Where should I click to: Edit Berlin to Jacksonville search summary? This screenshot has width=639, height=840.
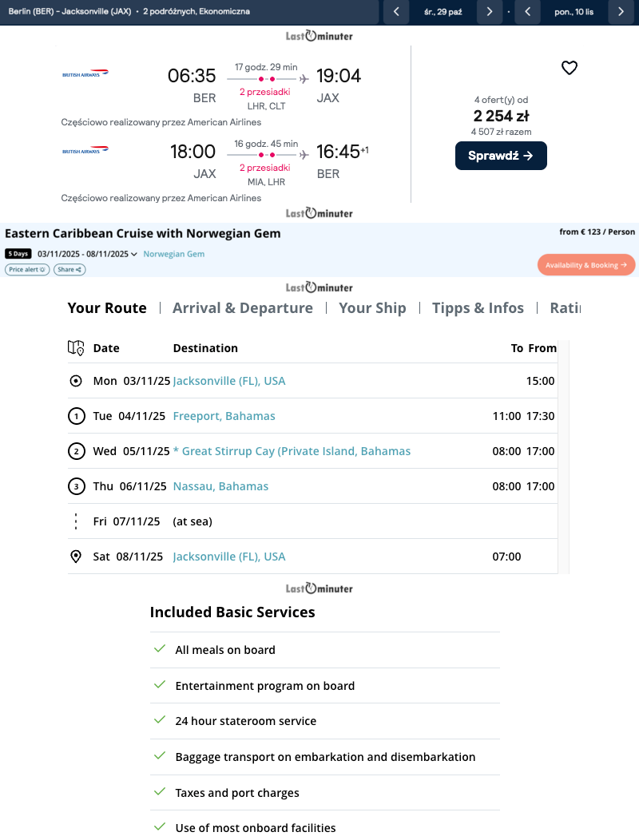coord(129,12)
